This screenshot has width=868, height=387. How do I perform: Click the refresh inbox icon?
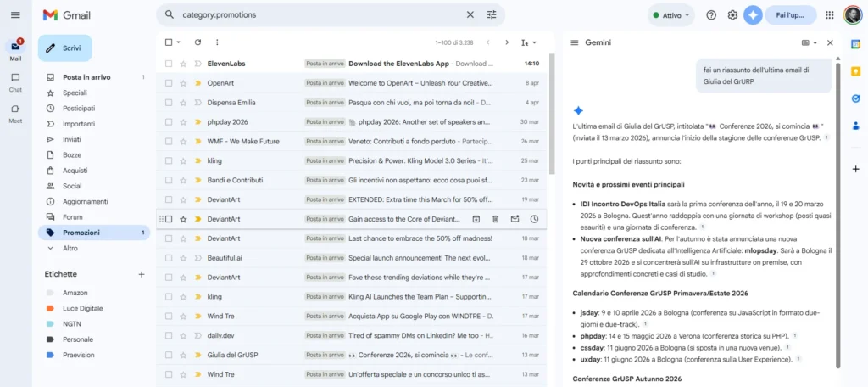click(x=198, y=42)
